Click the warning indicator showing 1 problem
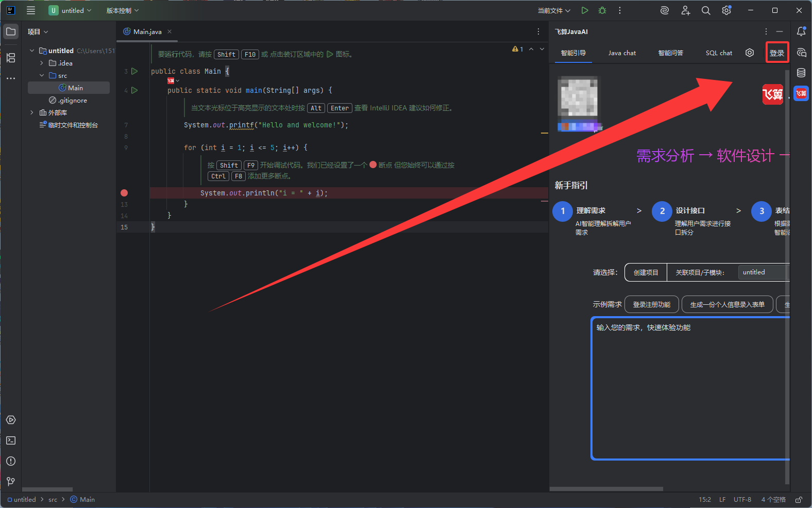The height and width of the screenshot is (508, 812). click(517, 49)
